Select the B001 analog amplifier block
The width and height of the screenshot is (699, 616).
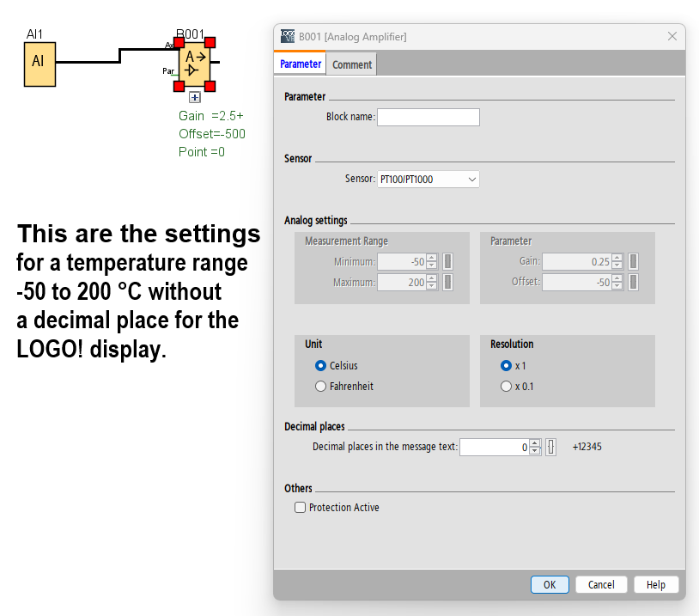[194, 64]
